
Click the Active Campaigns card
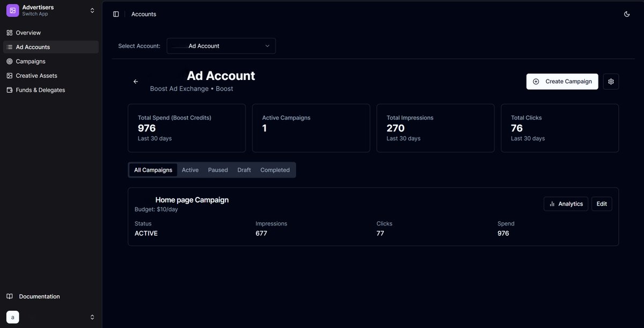pos(311,128)
